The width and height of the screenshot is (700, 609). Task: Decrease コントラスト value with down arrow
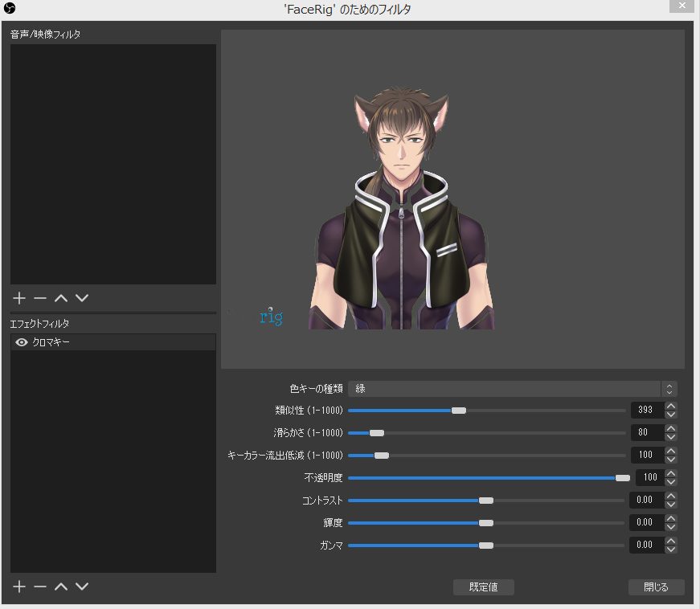pos(670,505)
